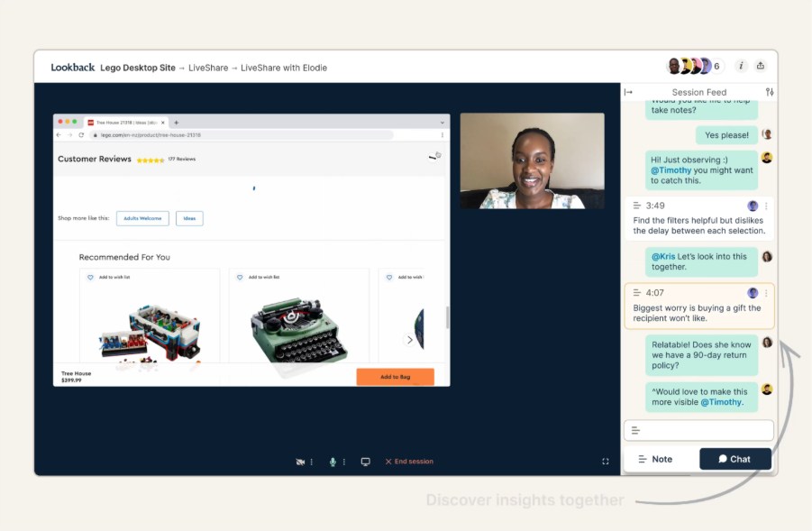
Task: Click the 4:07 note timestamp
Action: [655, 293]
